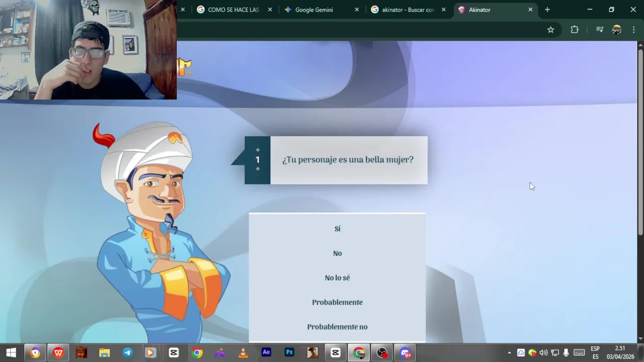Open the CapCut icon next to Telegram's player icon
The height and width of the screenshot is (362, 644).
[174, 353]
